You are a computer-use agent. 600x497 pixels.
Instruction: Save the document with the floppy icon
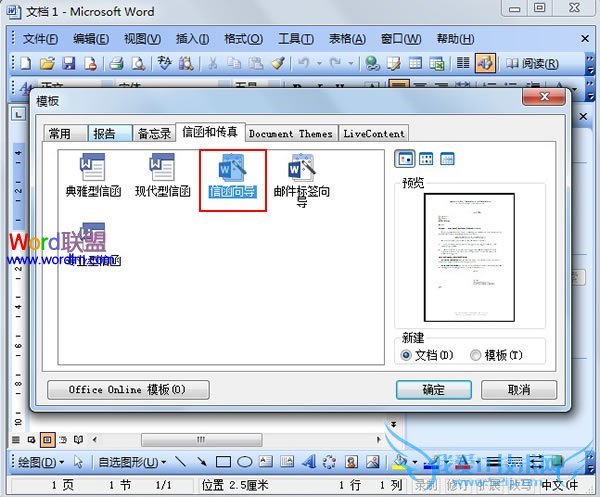[x=69, y=63]
